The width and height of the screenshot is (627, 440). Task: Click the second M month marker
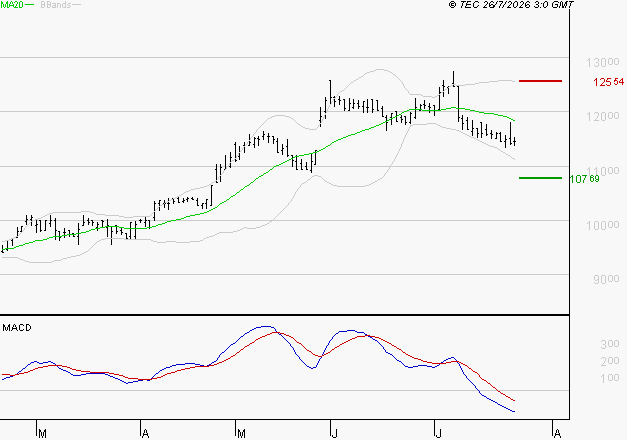241,434
